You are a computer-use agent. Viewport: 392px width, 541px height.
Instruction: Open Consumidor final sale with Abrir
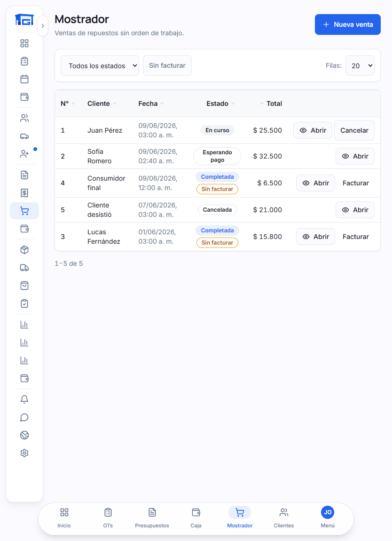(315, 183)
